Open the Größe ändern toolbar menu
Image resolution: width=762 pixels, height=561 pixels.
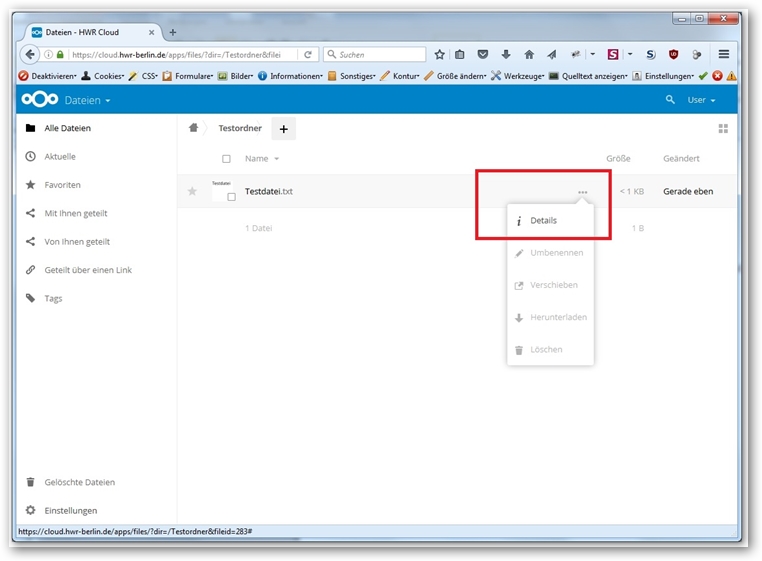click(x=455, y=76)
